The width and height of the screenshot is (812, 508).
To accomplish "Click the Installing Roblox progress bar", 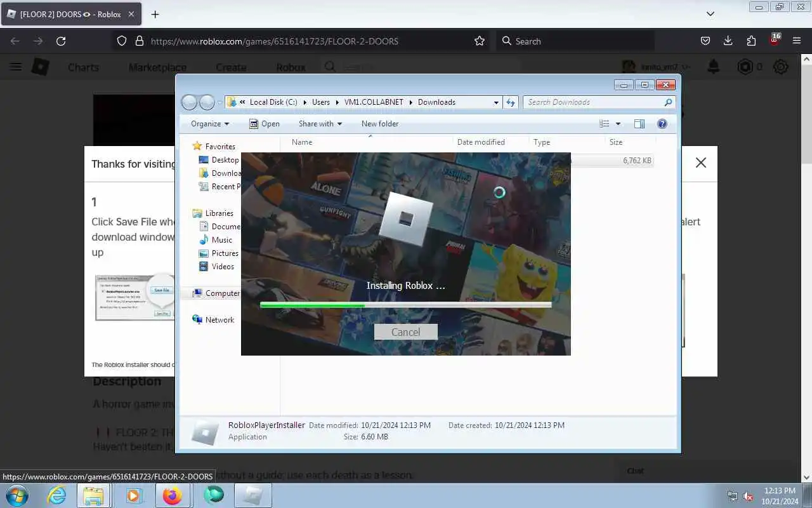I will [405, 305].
